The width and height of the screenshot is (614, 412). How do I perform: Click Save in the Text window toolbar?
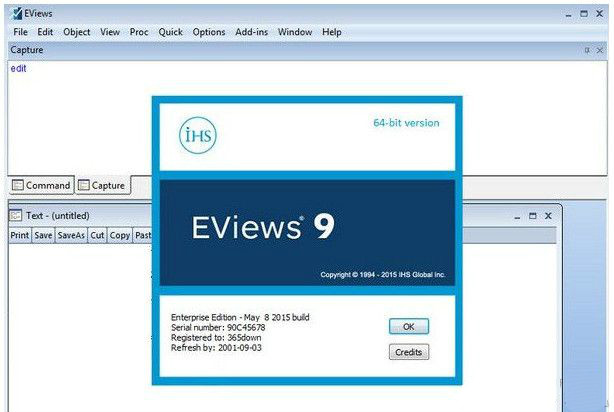[43, 235]
